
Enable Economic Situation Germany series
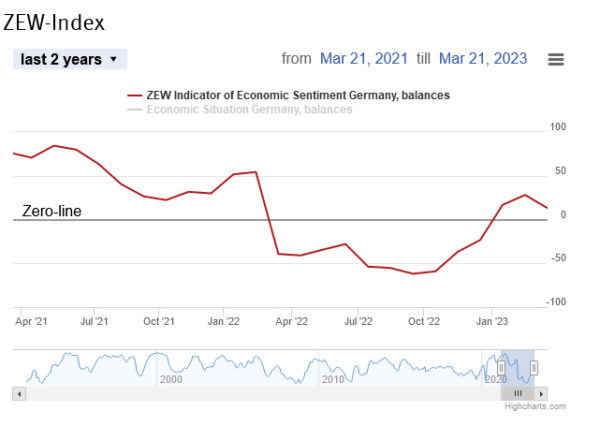click(249, 109)
